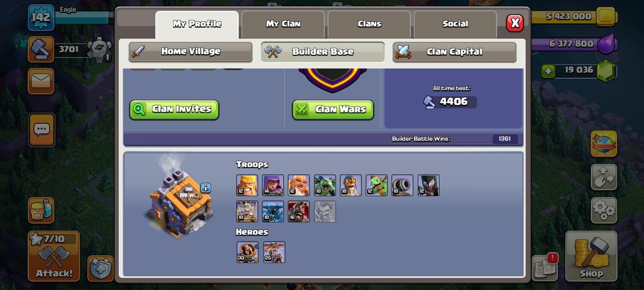Image resolution: width=644 pixels, height=290 pixels.
Task: Switch to the Social tab
Action: coord(455,24)
